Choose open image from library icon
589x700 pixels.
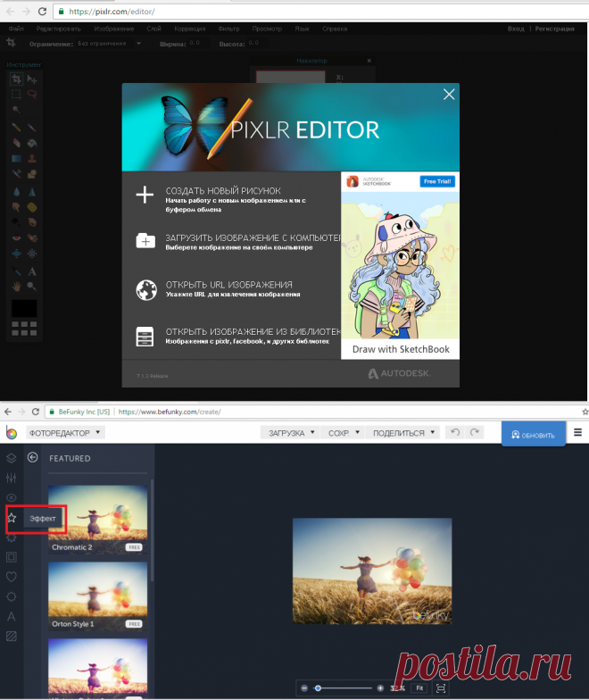(x=145, y=337)
